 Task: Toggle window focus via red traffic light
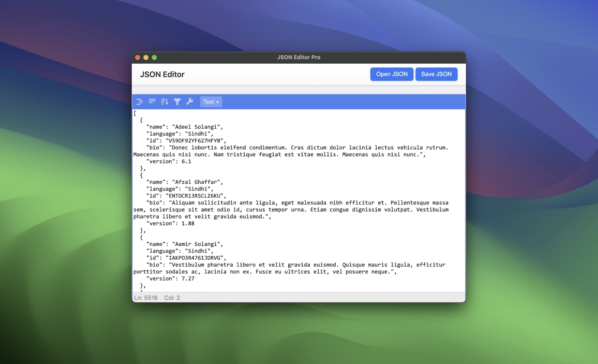(138, 57)
